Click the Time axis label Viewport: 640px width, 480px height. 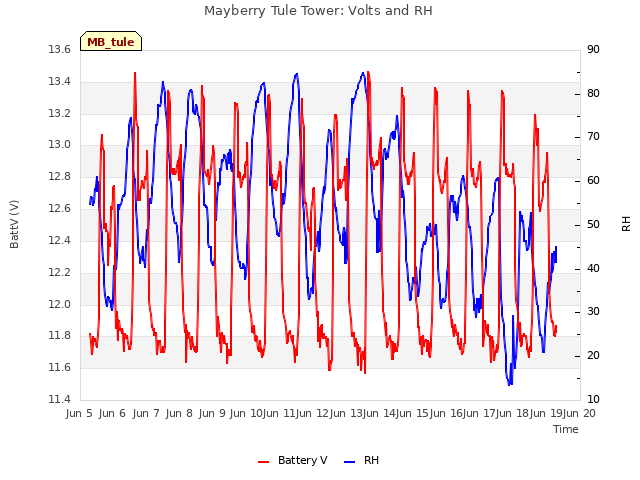[x=566, y=429]
